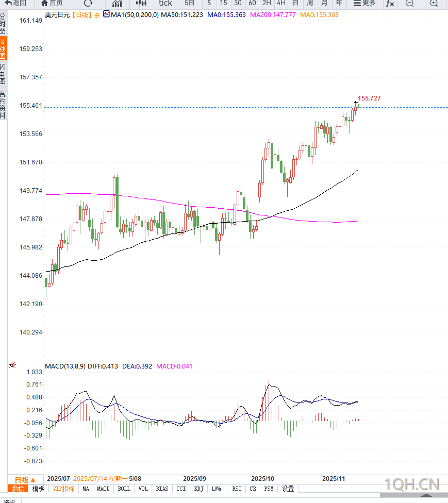Open the 首页 home page
This screenshot has width=448, height=503.
tap(52, 3)
